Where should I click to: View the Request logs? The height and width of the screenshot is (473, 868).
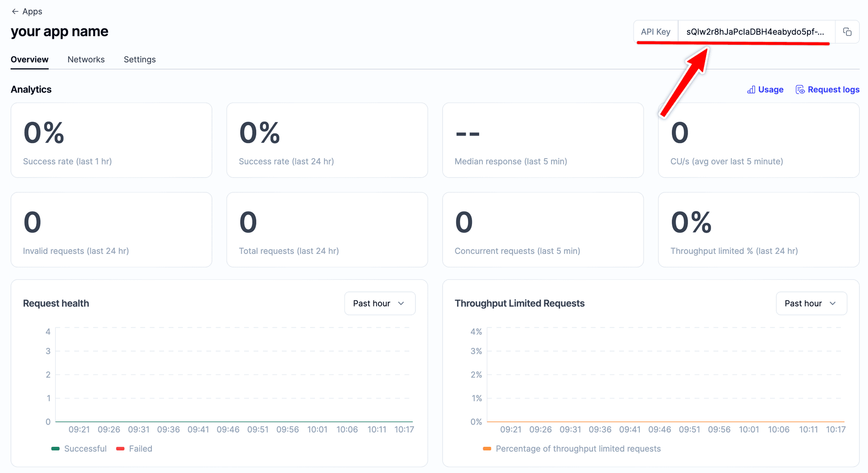(834, 89)
